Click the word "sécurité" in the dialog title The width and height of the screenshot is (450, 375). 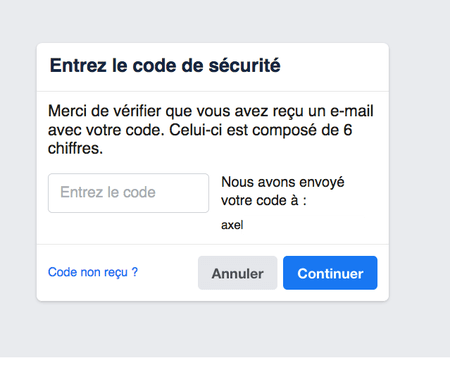point(244,65)
